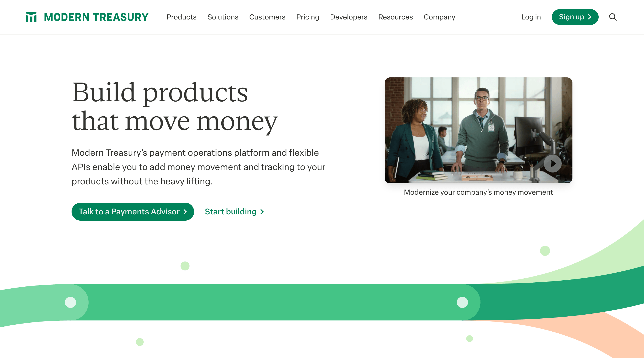Expand the Developers menu
644x358 pixels.
348,17
